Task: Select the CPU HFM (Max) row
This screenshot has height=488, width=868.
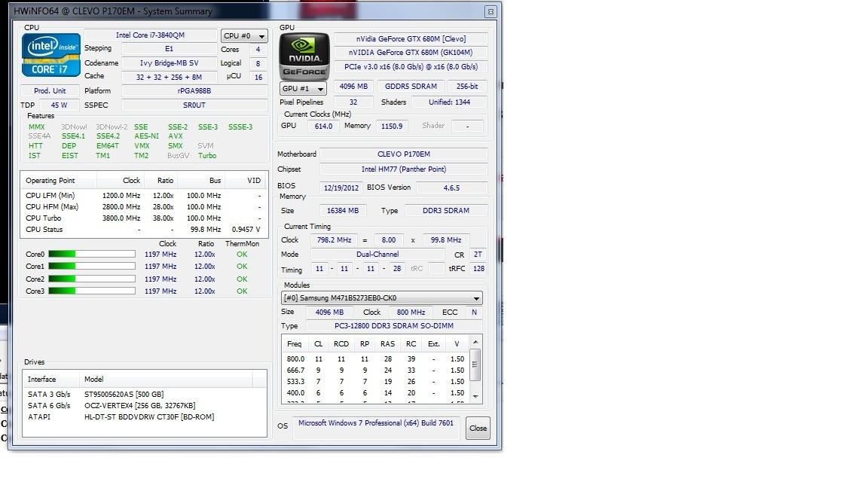Action: [142, 207]
